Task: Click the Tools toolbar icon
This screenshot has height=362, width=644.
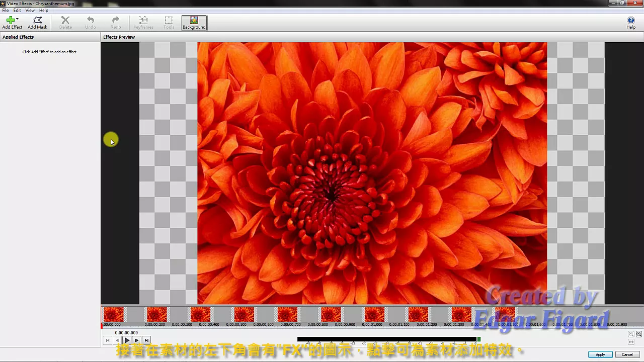Action: 169,23
